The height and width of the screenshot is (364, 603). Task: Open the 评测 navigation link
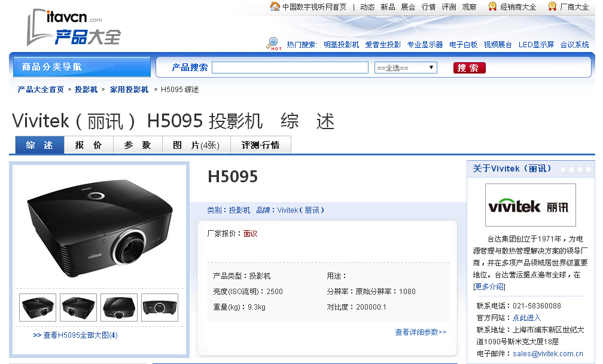[449, 7]
